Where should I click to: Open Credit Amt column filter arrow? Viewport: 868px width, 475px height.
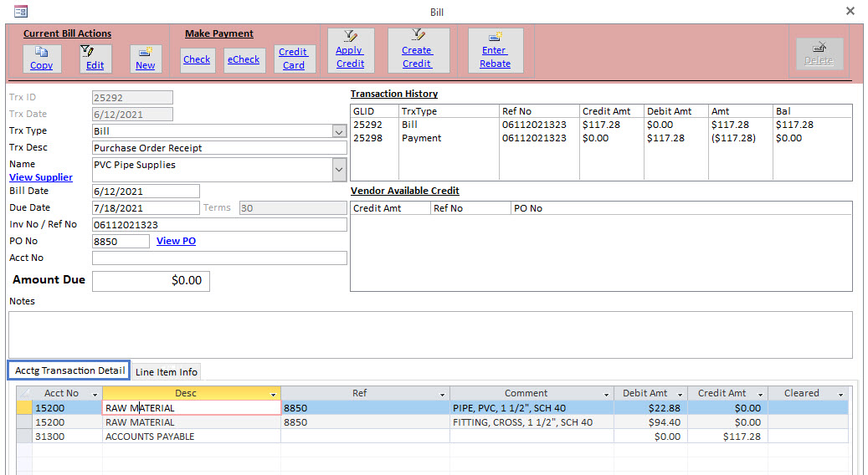(760, 394)
